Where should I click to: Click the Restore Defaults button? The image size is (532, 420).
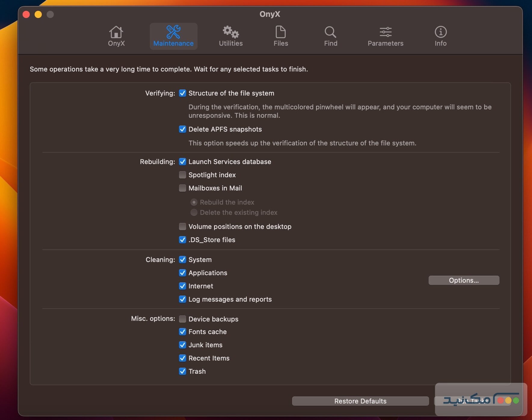tap(360, 401)
